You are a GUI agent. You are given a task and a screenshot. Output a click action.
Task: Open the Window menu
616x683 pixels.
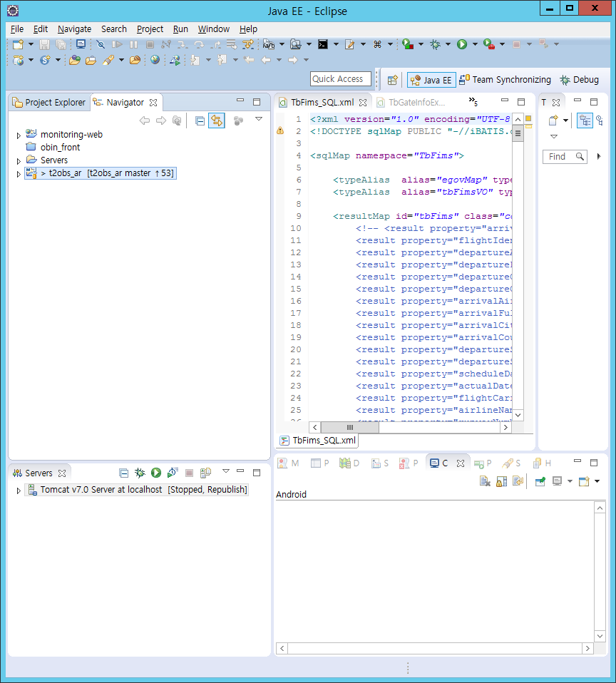coord(213,29)
